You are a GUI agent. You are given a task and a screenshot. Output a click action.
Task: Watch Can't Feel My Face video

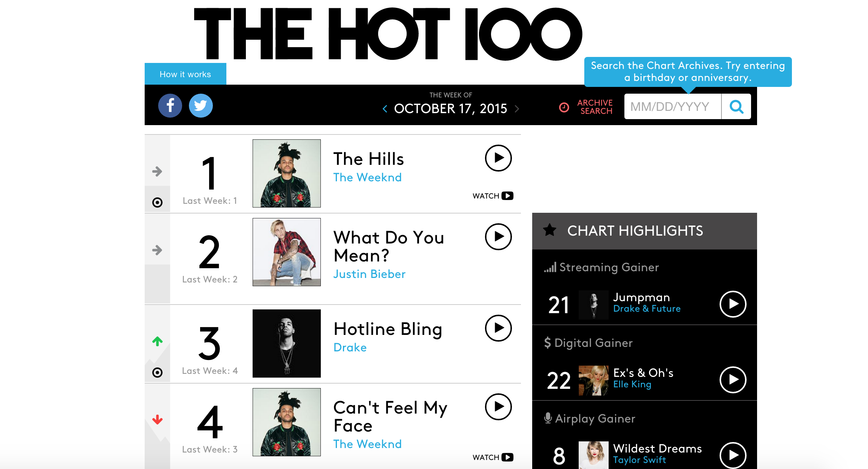(493, 457)
